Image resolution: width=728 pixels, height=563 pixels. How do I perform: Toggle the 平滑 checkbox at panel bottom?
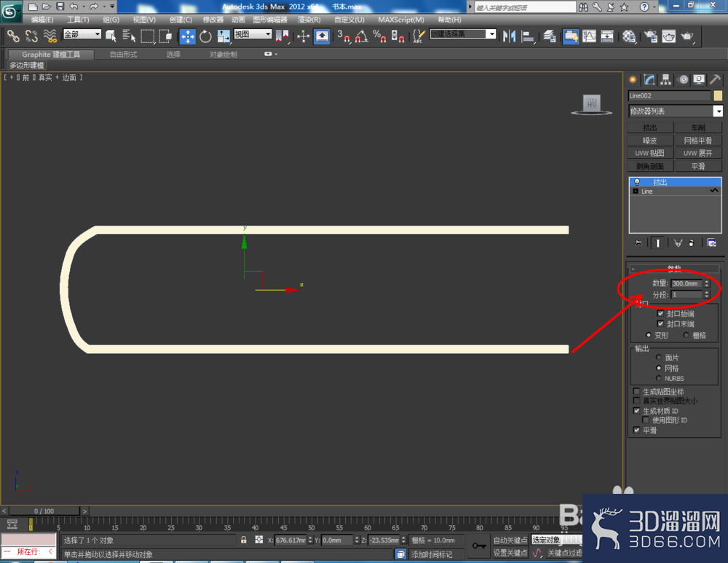pos(636,430)
